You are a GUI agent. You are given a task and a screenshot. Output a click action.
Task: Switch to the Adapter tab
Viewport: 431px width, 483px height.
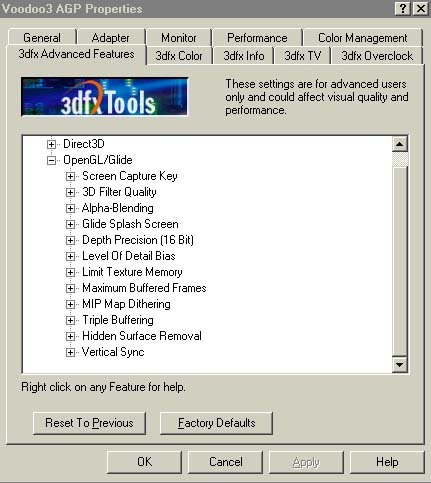point(111,38)
